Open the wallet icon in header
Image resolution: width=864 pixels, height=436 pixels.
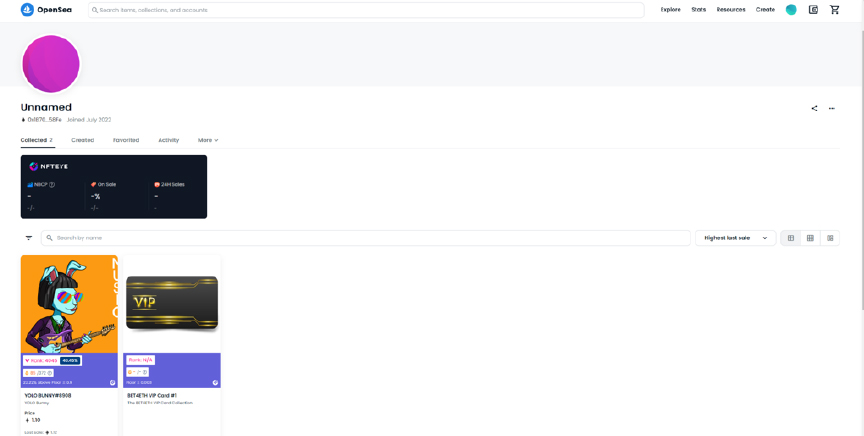tap(813, 9)
